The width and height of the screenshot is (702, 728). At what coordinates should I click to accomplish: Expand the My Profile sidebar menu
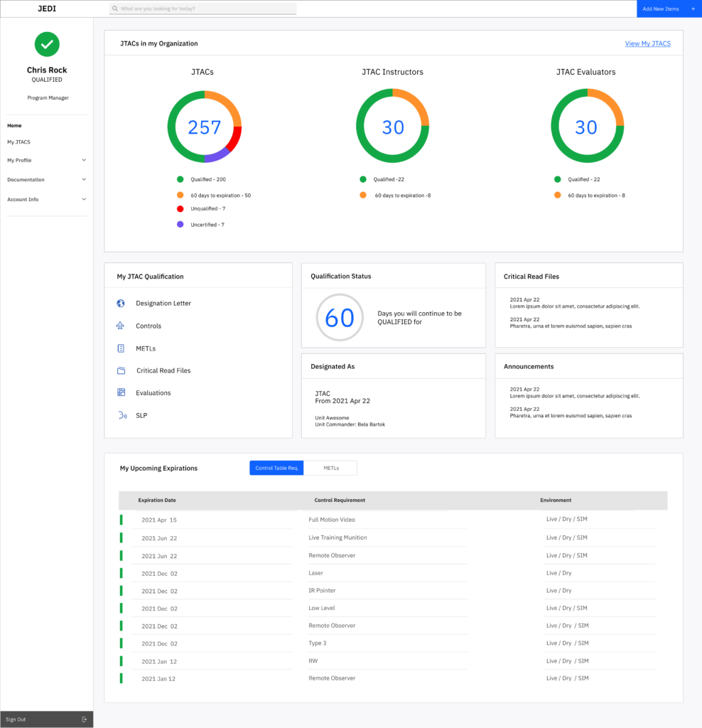[84, 161]
